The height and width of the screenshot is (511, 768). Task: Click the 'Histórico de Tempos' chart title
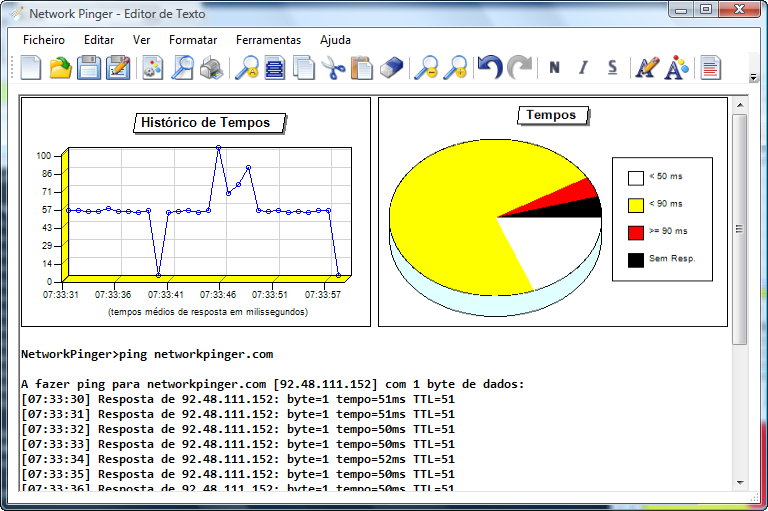coord(209,123)
